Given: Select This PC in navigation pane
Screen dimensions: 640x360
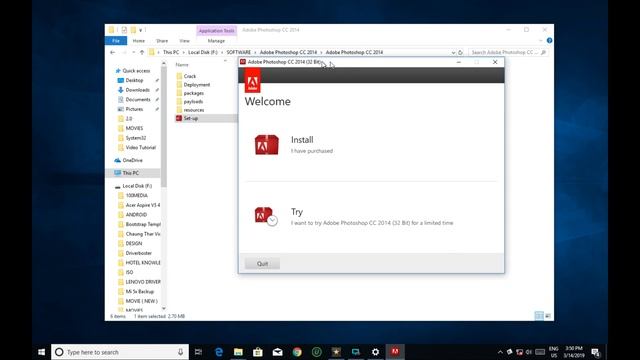Looking at the screenshot, I should pyautogui.click(x=131, y=173).
